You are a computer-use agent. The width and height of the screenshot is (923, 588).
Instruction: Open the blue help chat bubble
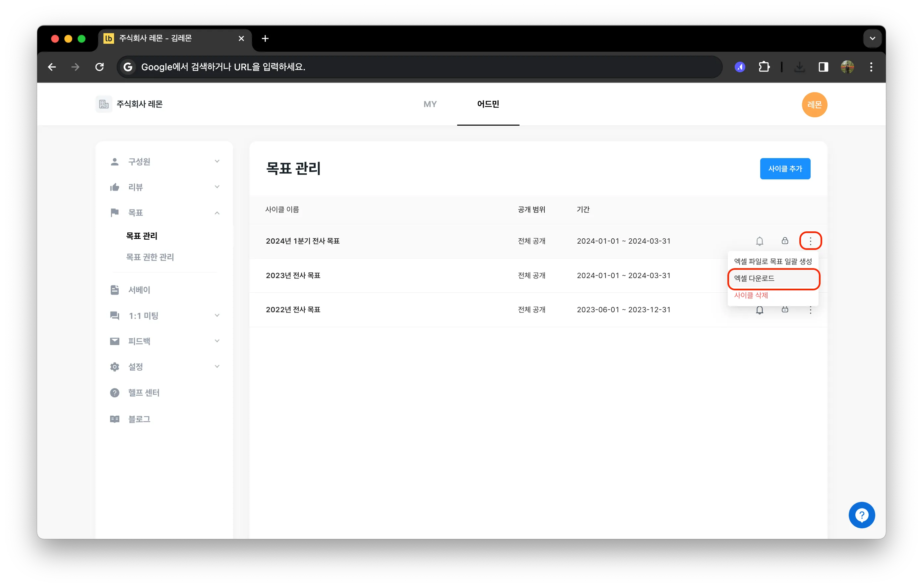861,515
